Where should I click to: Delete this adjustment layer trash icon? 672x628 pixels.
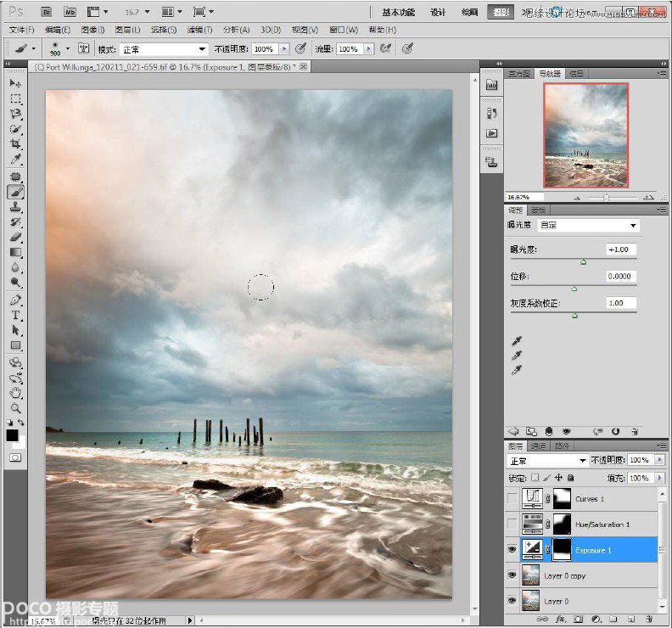pos(636,432)
